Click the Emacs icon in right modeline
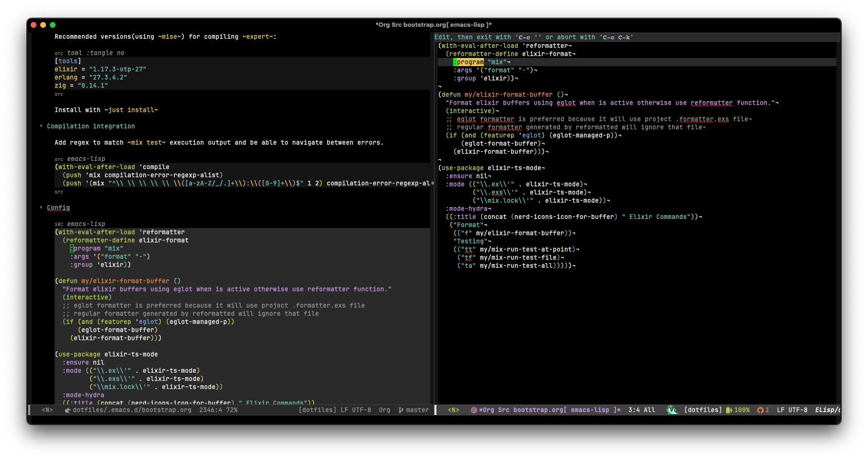This screenshot has width=868, height=460. (x=474, y=410)
